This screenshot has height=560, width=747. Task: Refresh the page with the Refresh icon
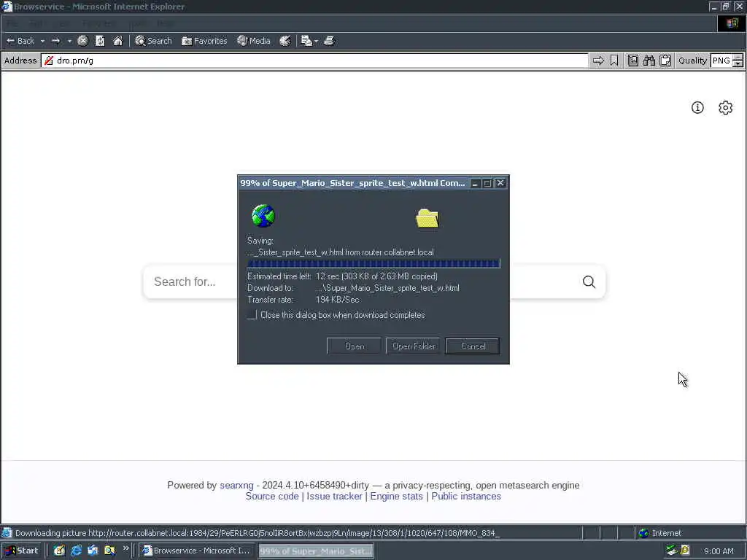coord(100,41)
